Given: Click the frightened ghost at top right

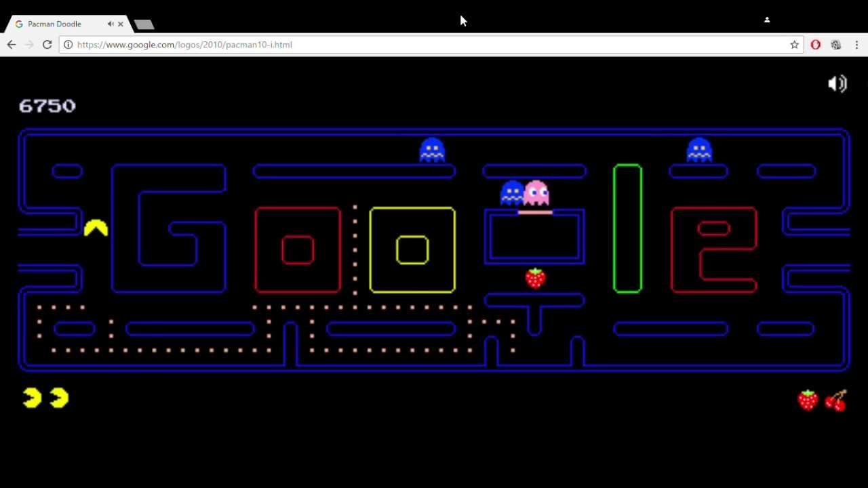Looking at the screenshot, I should [699, 150].
